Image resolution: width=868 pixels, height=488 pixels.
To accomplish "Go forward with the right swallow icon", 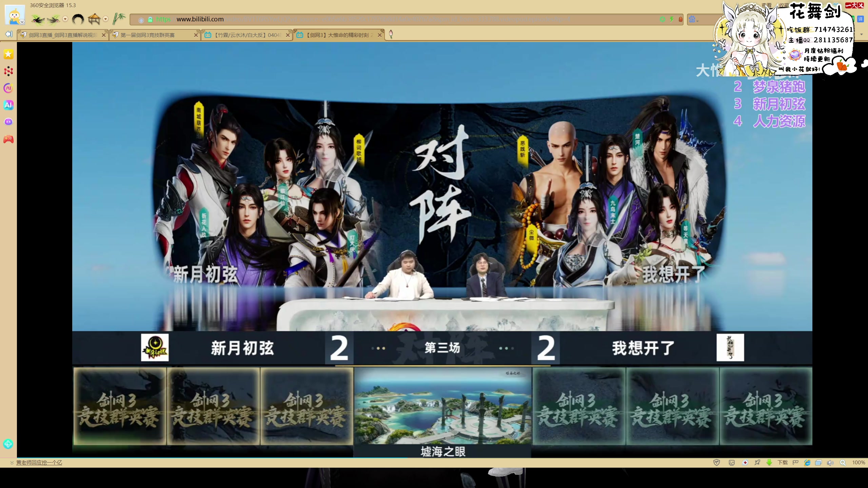I will [54, 20].
